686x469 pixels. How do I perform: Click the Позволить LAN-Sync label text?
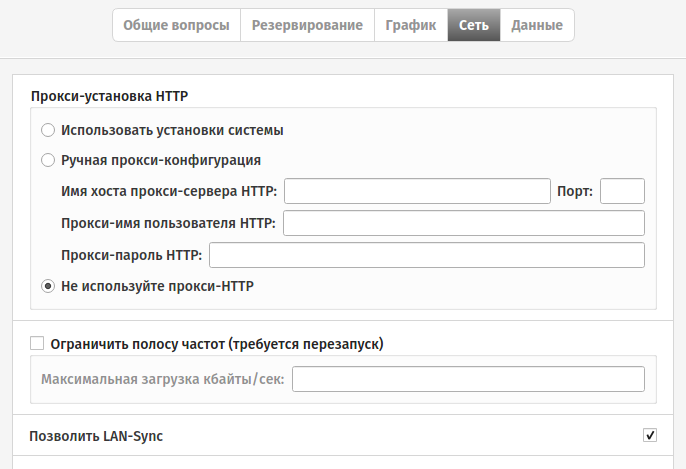point(96,436)
